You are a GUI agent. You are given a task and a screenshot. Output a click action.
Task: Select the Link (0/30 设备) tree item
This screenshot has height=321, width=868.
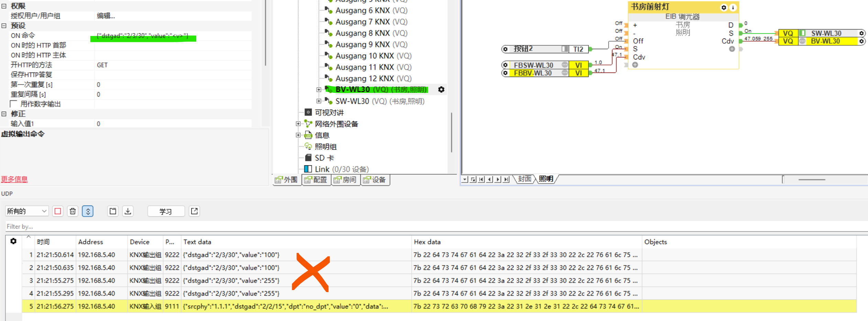[x=342, y=169]
